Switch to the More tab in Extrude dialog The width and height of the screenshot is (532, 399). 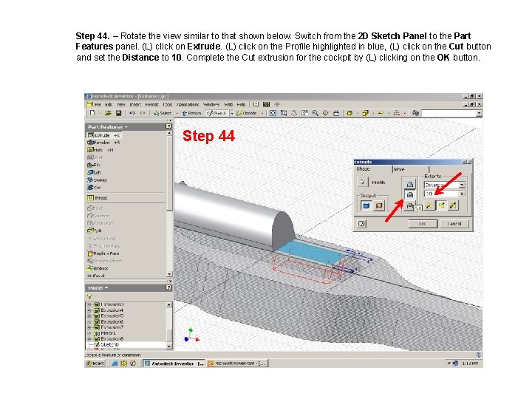pos(411,169)
